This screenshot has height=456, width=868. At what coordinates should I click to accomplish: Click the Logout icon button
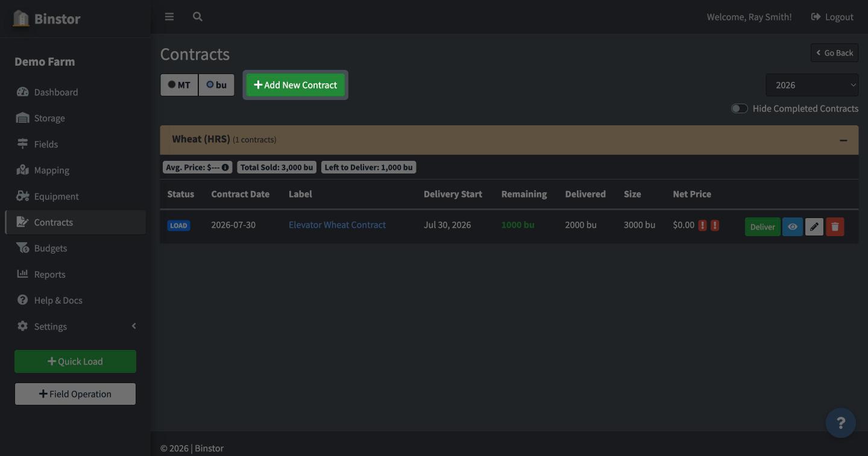832,17
